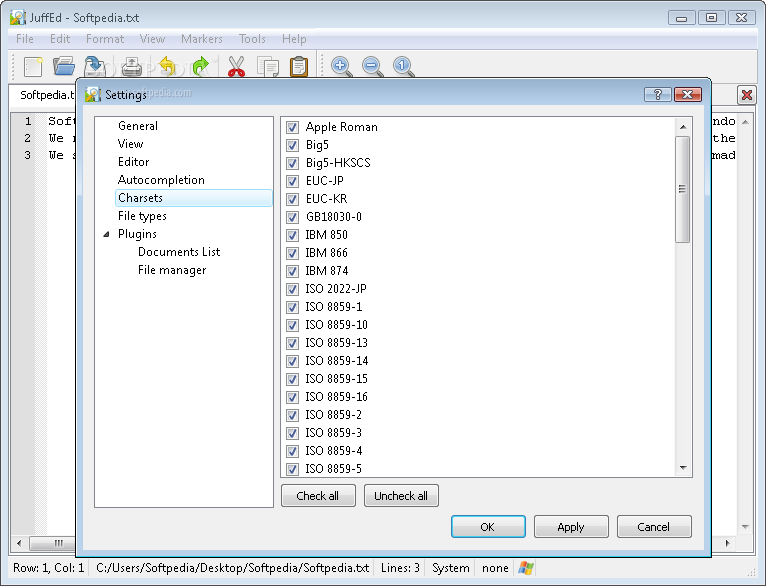The width and height of the screenshot is (766, 586).
Task: Select General settings category
Action: [138, 126]
